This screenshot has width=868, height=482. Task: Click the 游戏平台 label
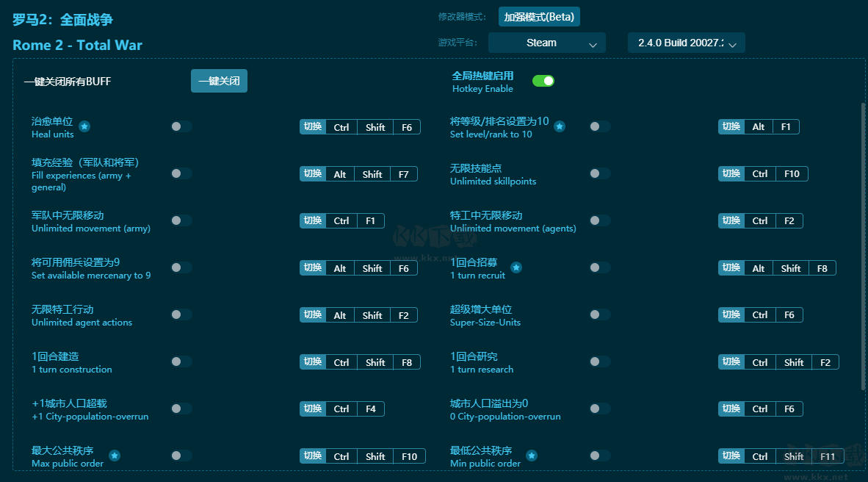[x=457, y=42]
